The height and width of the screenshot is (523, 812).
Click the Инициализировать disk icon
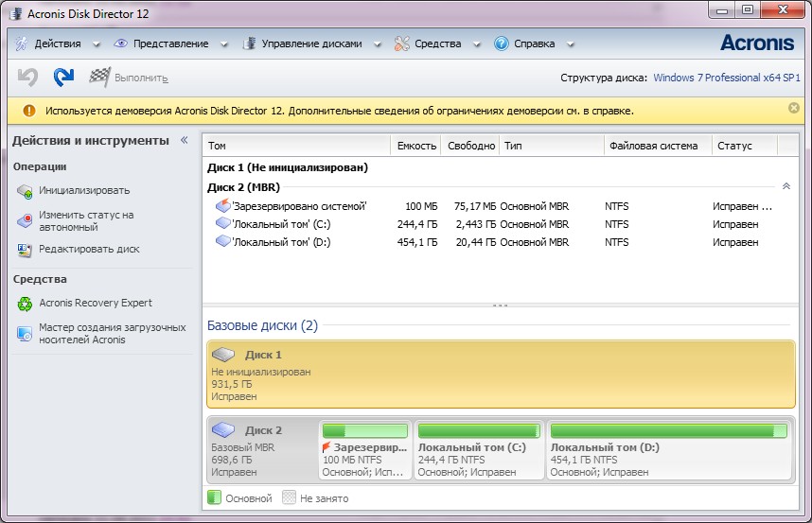click(x=25, y=191)
